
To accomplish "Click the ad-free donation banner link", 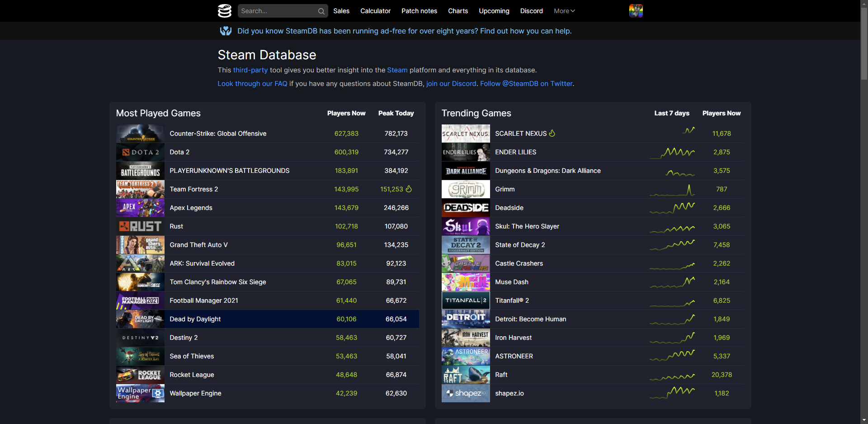I will pos(405,31).
